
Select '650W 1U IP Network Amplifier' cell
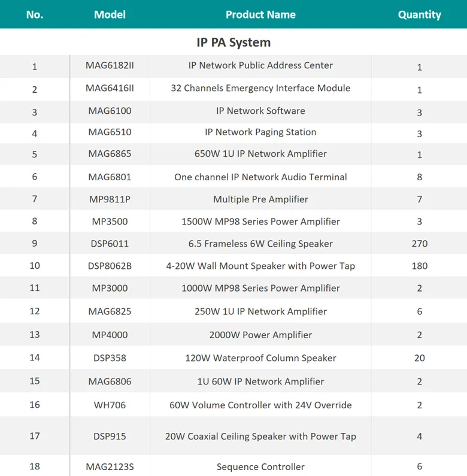(x=260, y=154)
